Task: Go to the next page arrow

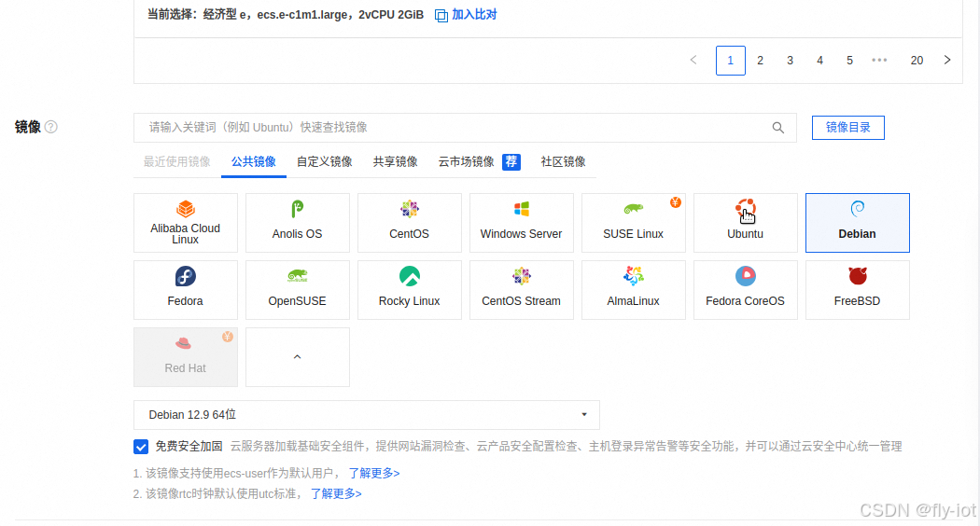Action: click(x=947, y=61)
